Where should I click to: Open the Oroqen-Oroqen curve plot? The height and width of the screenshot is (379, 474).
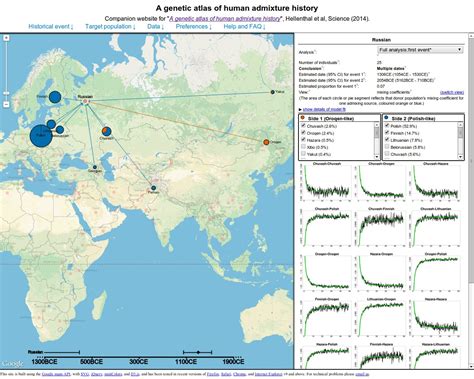326,273
